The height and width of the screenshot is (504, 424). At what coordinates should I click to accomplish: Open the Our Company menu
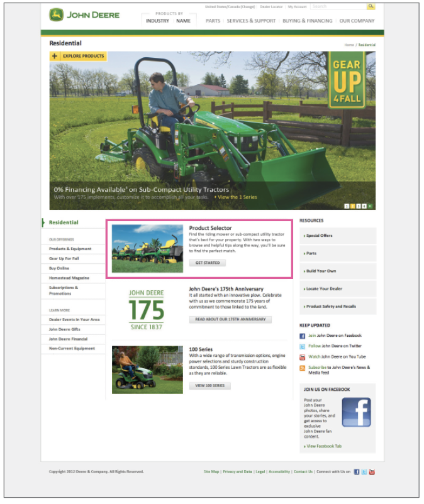[357, 21]
